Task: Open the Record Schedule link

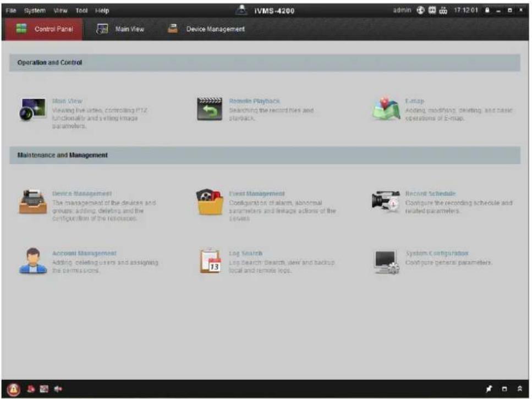Action: tap(430, 193)
